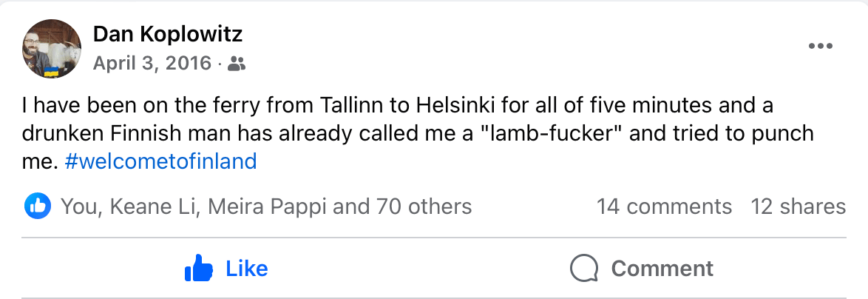This screenshot has width=868, height=299.
Task: Click the thumbs-up icon on the Like button
Action: 198,268
